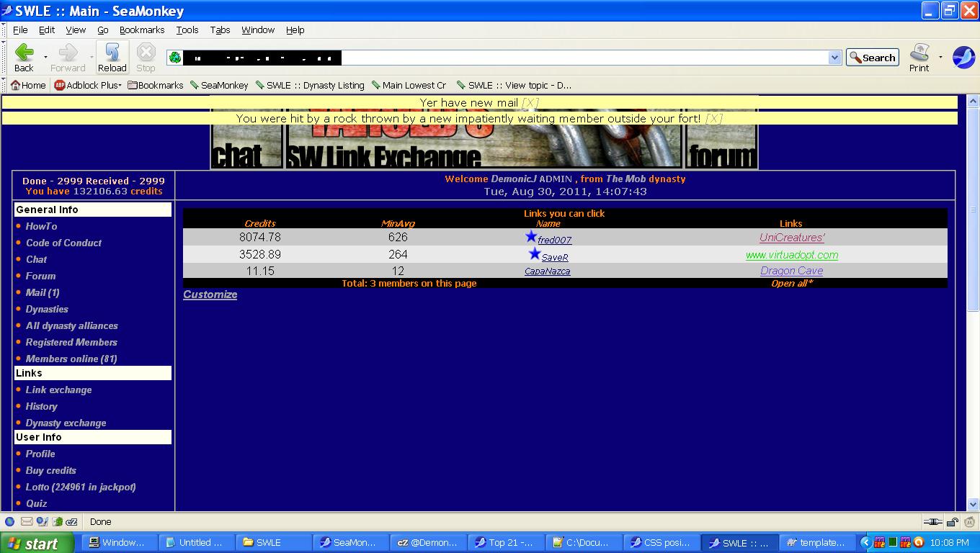980x553 pixels.
Task: Click the security lock status bar icon
Action: [952, 522]
